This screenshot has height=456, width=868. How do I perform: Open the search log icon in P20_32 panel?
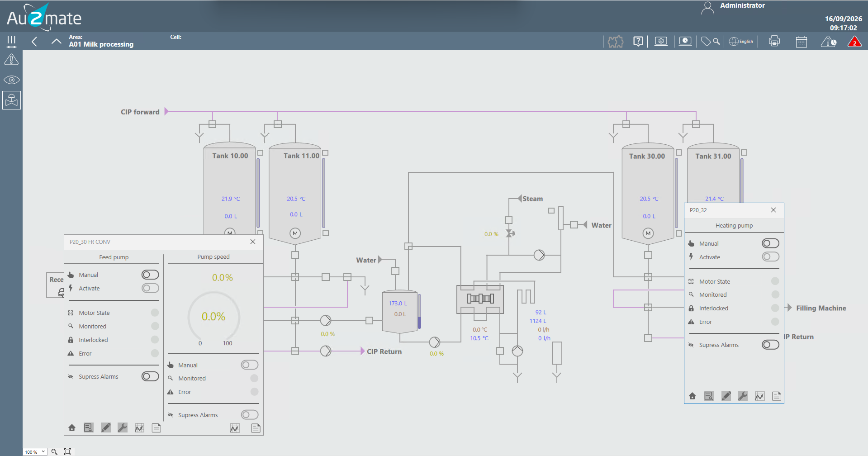click(709, 396)
